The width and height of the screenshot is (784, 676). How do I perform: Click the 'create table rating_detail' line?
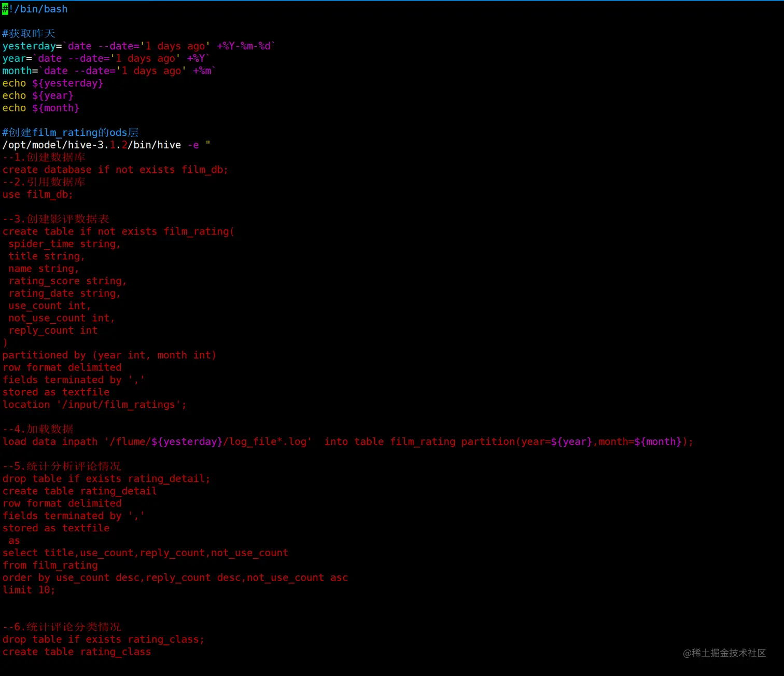tap(79, 491)
